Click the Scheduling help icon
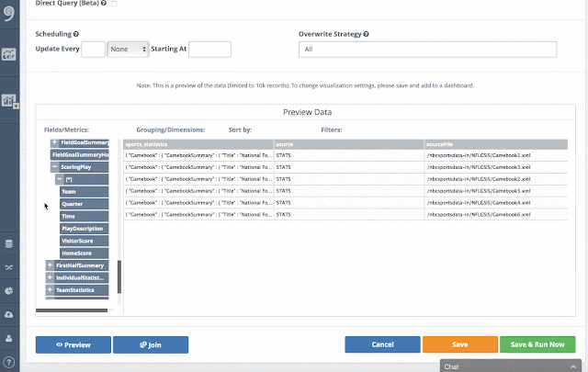Screen dimensions: 588x372 pyautogui.click(x=76, y=34)
